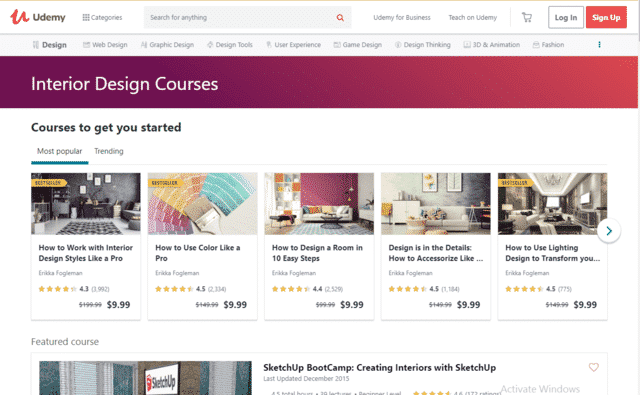
Task: Click the Courses to get you started heading
Action: [x=106, y=128]
